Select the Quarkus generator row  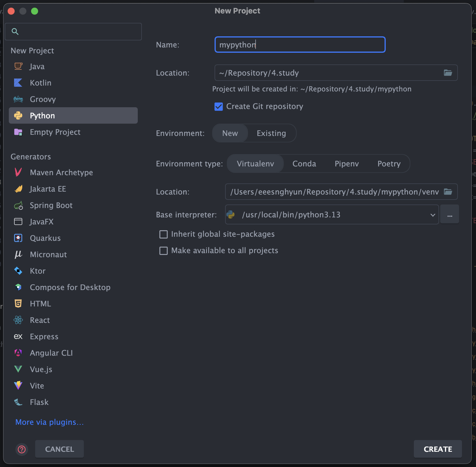(x=73, y=238)
